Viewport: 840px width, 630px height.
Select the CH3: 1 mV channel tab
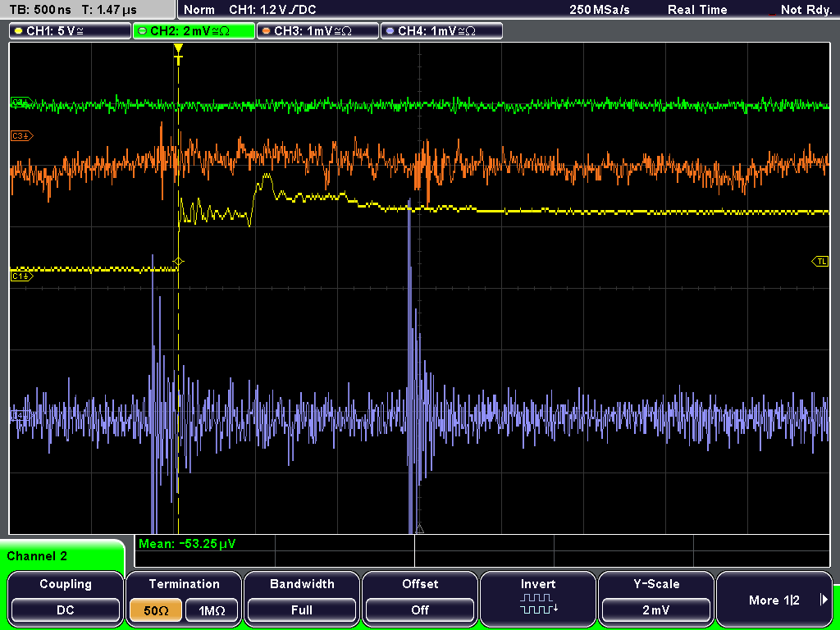[x=317, y=31]
